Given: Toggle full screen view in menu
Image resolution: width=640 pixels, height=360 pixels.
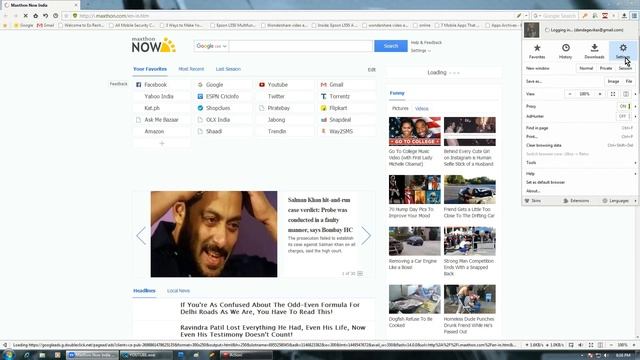Looking at the screenshot, I should click(x=613, y=94).
